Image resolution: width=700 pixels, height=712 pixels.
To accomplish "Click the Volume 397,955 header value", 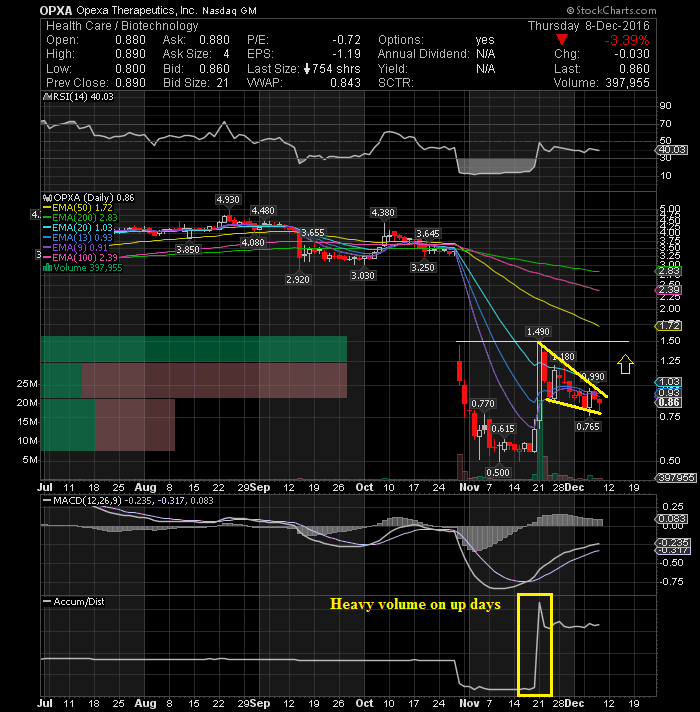I will pos(627,83).
